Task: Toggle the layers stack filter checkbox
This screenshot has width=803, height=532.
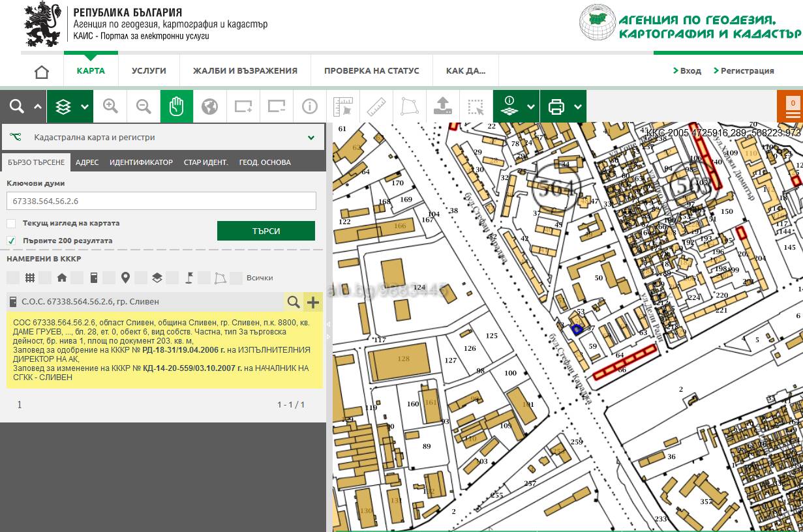Action: click(x=141, y=278)
